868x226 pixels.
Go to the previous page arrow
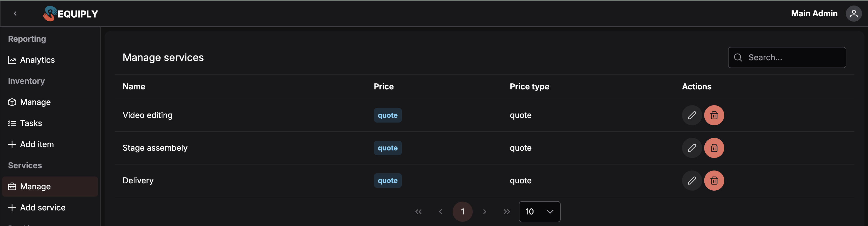[440, 212]
